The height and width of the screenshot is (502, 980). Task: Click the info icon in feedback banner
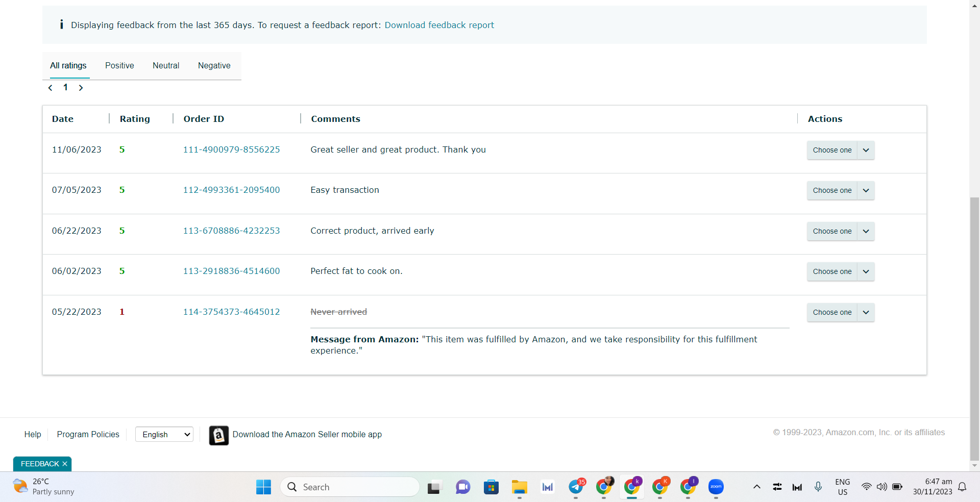[x=62, y=24]
